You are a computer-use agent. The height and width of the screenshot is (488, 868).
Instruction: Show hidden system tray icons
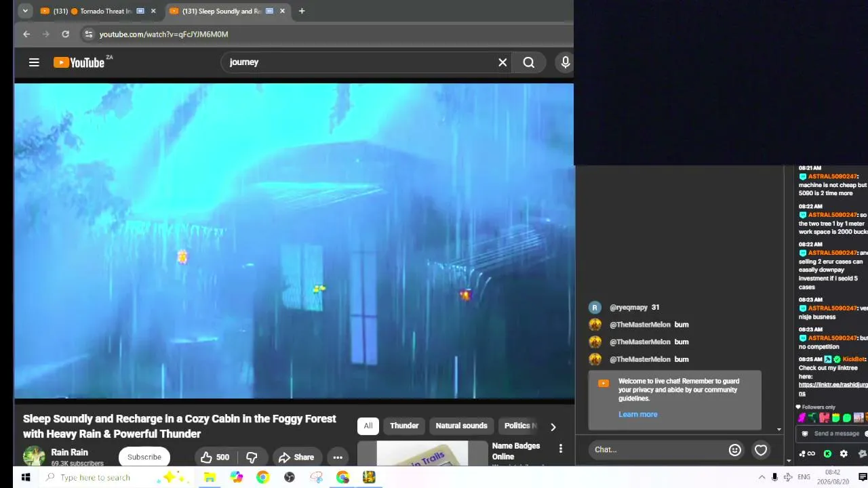[762, 477]
